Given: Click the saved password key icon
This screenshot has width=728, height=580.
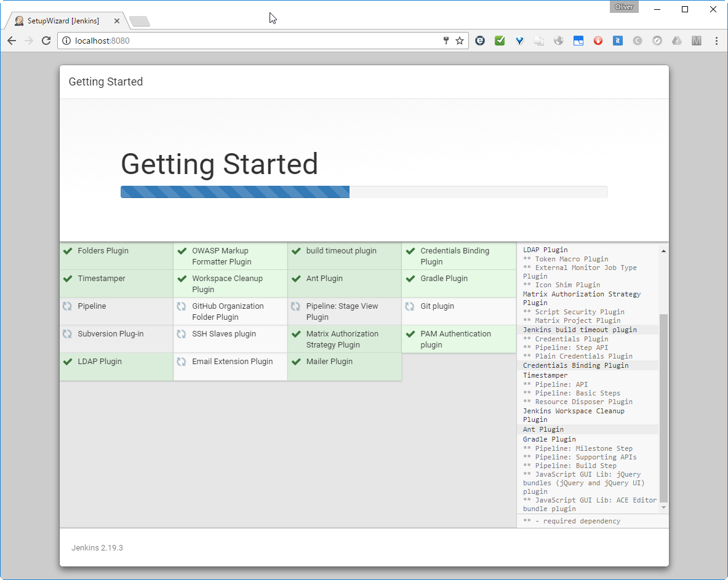Looking at the screenshot, I should 446,41.
